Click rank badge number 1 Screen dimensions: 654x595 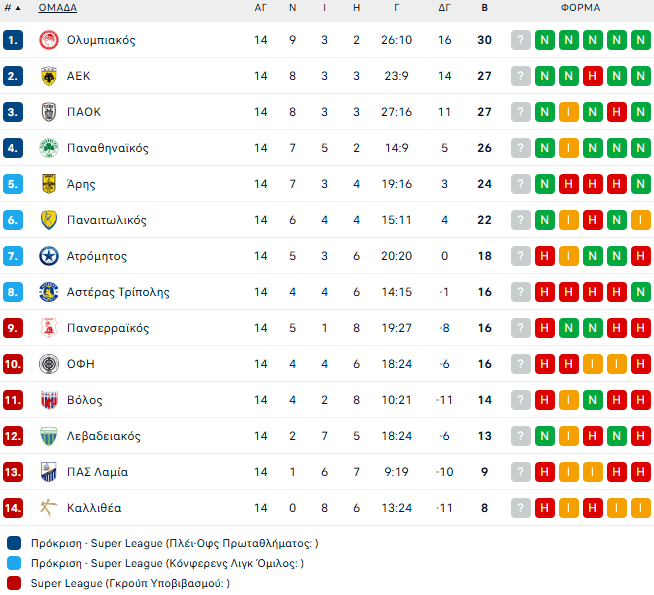pyautogui.click(x=13, y=40)
